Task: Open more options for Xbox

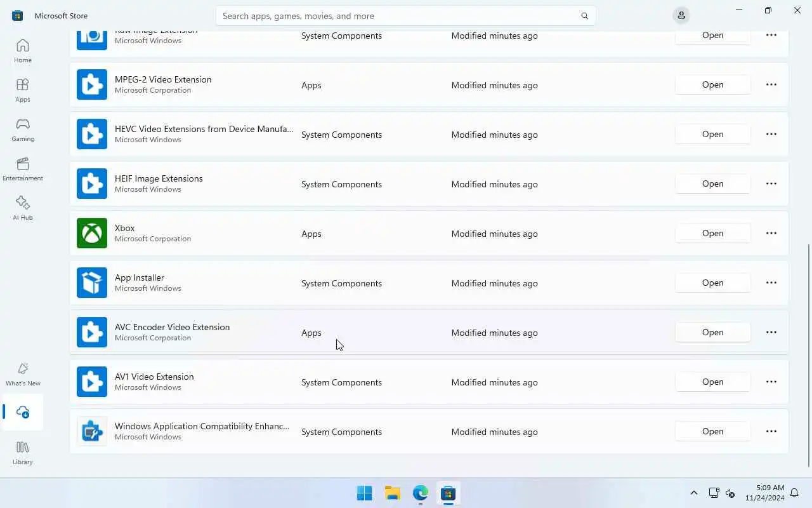Action: coord(771,233)
